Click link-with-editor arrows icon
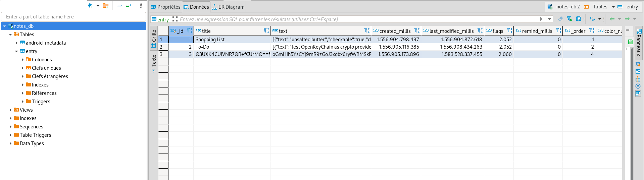644x180 pixels. pyautogui.click(x=129, y=6)
